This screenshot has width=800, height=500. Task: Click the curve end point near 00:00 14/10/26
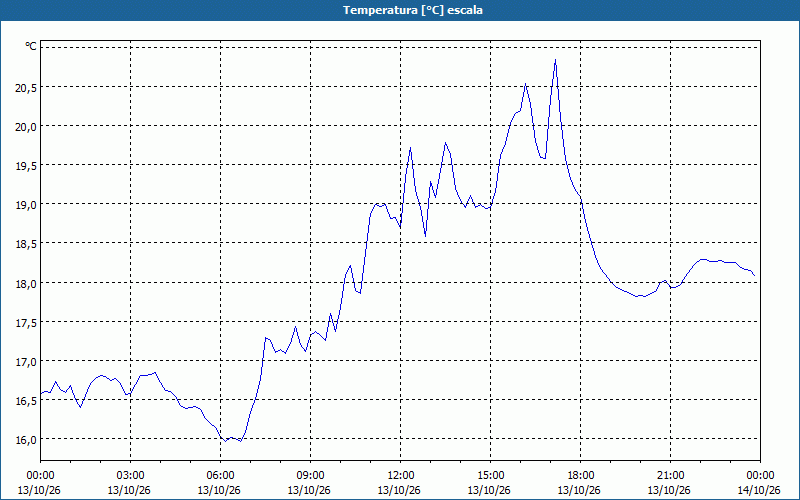click(x=754, y=276)
